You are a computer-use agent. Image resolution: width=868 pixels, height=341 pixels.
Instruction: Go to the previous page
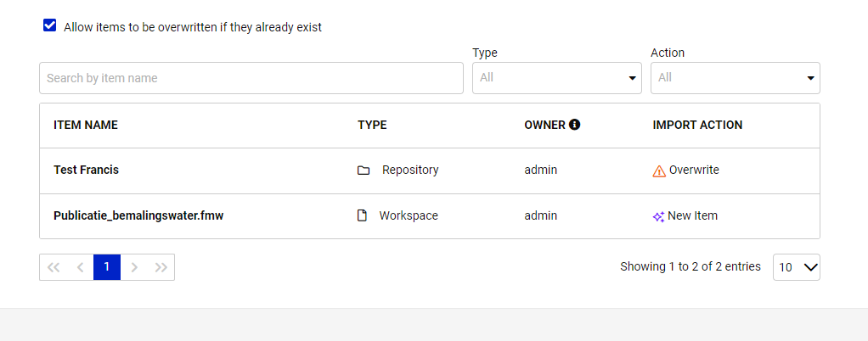[x=81, y=267]
